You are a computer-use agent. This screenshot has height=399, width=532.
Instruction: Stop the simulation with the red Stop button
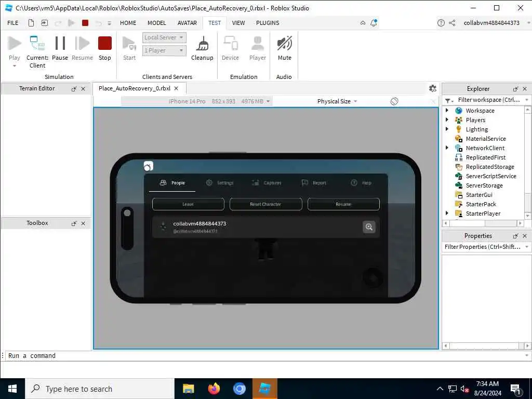pos(105,44)
